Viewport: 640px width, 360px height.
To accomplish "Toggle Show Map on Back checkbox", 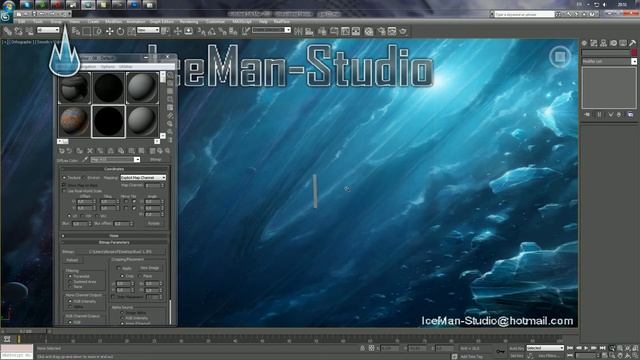I will coord(64,185).
